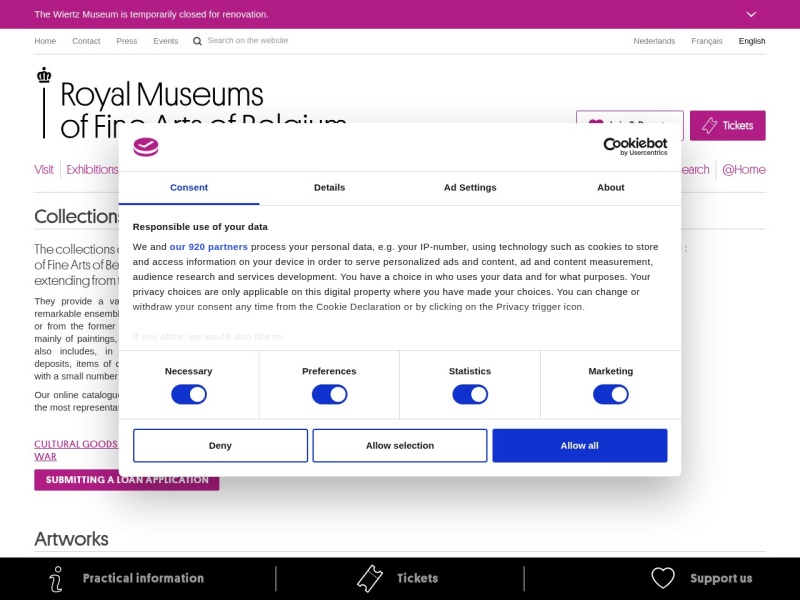Open the Exhibitions menu item
The image size is (800, 600).
[92, 169]
